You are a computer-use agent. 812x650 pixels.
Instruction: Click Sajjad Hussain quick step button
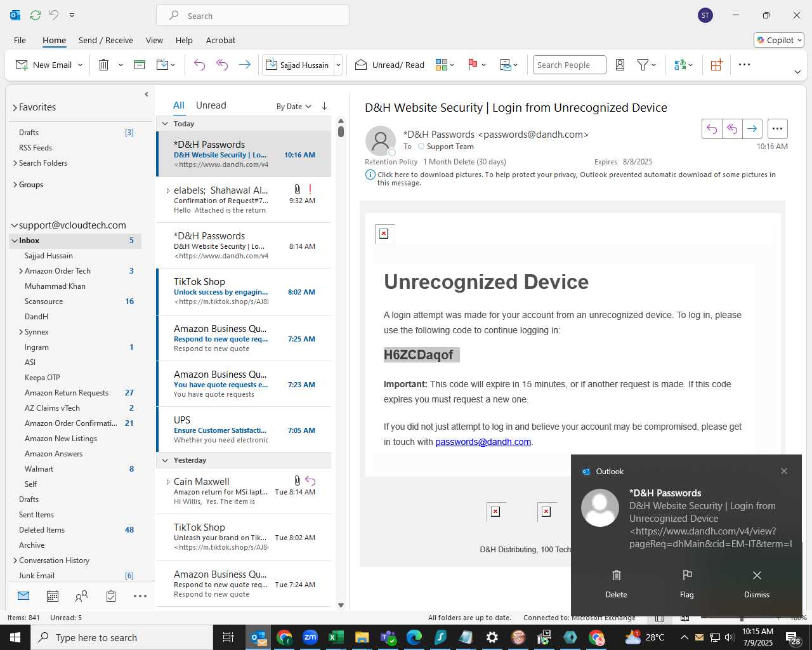298,65
